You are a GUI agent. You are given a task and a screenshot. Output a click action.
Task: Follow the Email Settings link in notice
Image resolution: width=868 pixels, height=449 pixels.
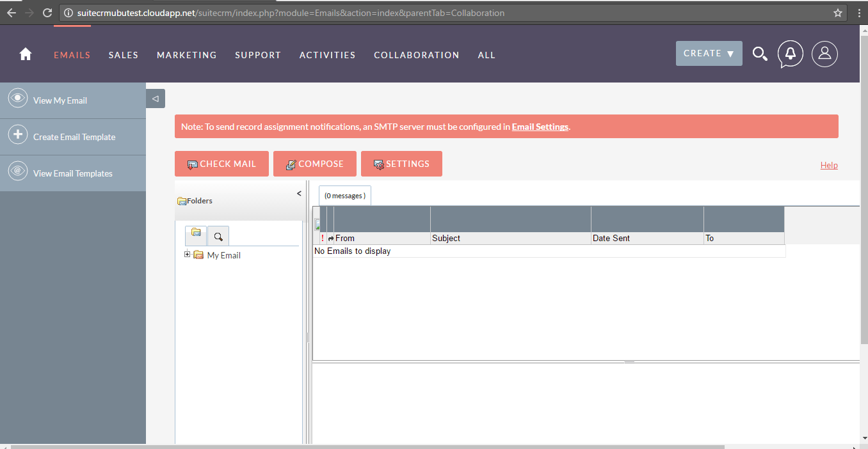pos(540,127)
